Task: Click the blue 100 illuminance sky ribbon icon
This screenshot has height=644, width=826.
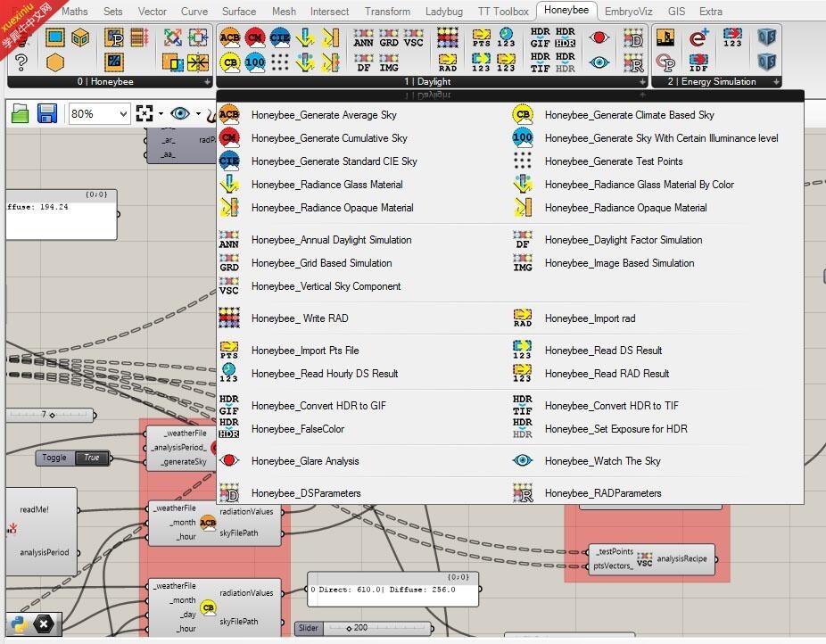Action: point(255,62)
